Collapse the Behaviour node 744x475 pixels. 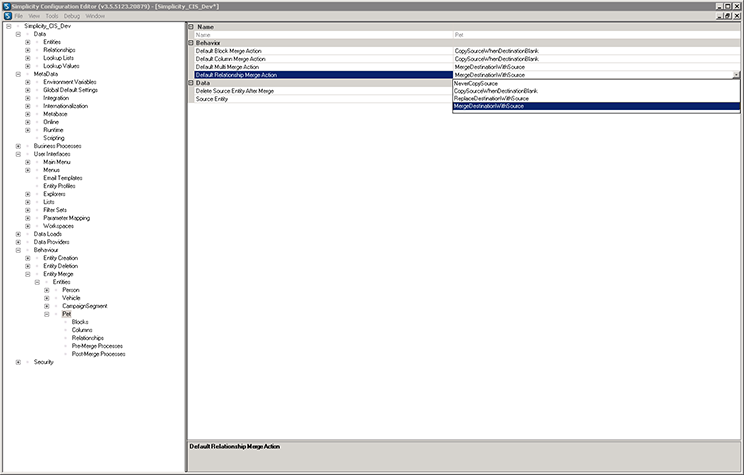coord(18,250)
